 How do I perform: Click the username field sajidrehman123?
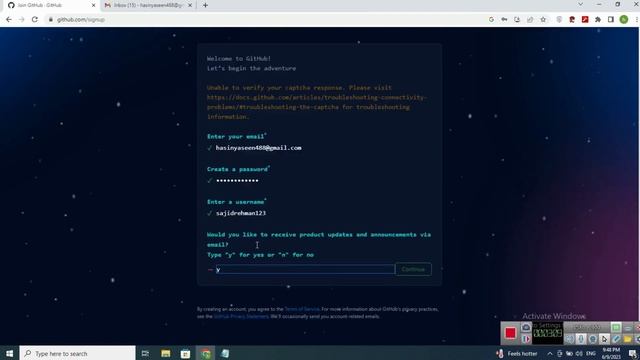click(241, 213)
